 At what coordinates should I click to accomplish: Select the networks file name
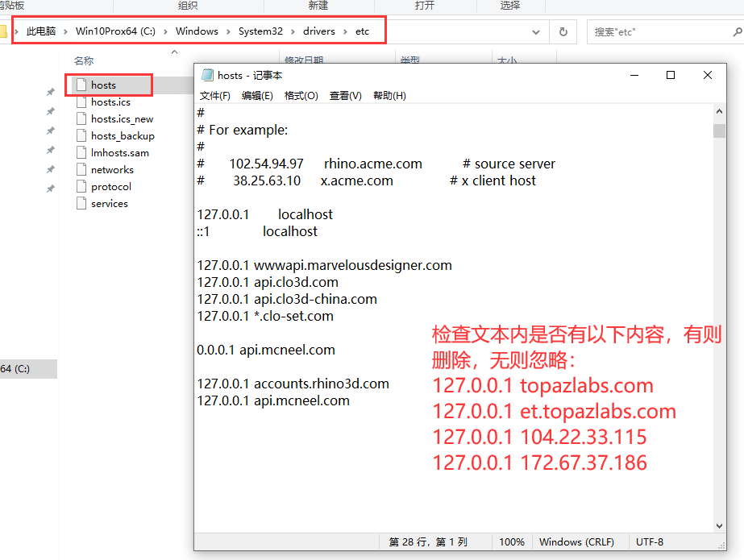click(113, 170)
